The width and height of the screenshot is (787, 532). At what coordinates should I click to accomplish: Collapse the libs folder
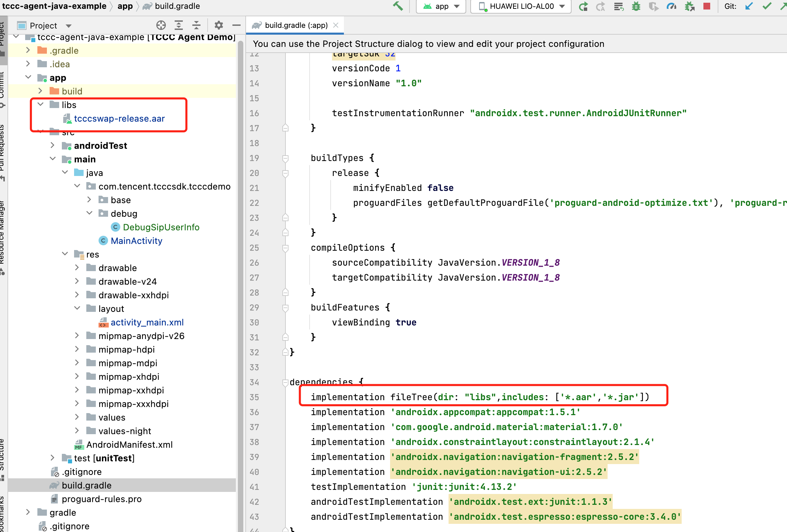[x=40, y=105]
